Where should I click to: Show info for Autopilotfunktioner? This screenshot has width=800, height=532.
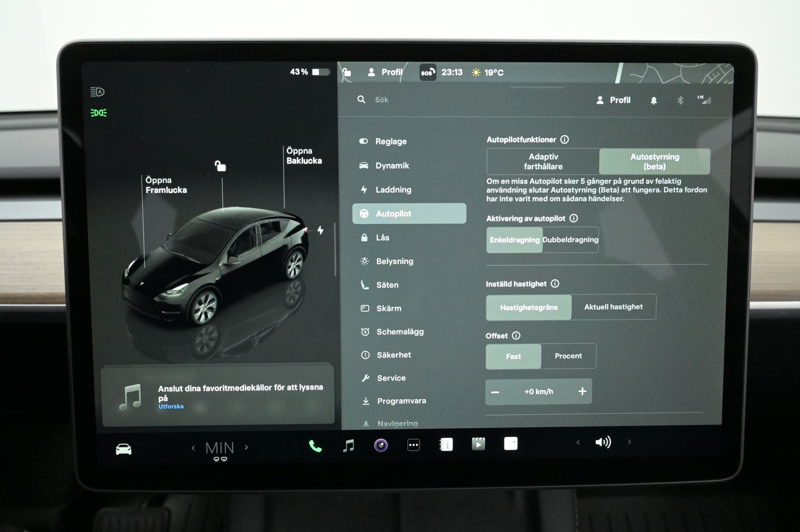tap(564, 139)
